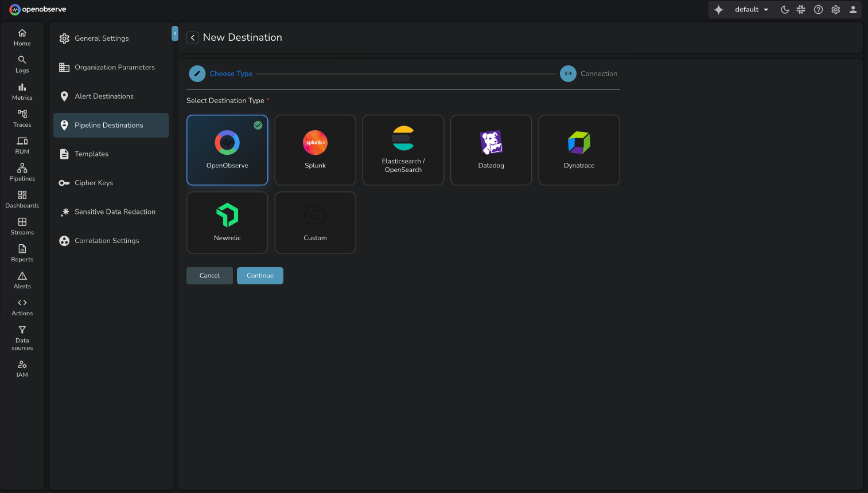
Task: Open Actions from the sidebar
Action: coord(22,307)
